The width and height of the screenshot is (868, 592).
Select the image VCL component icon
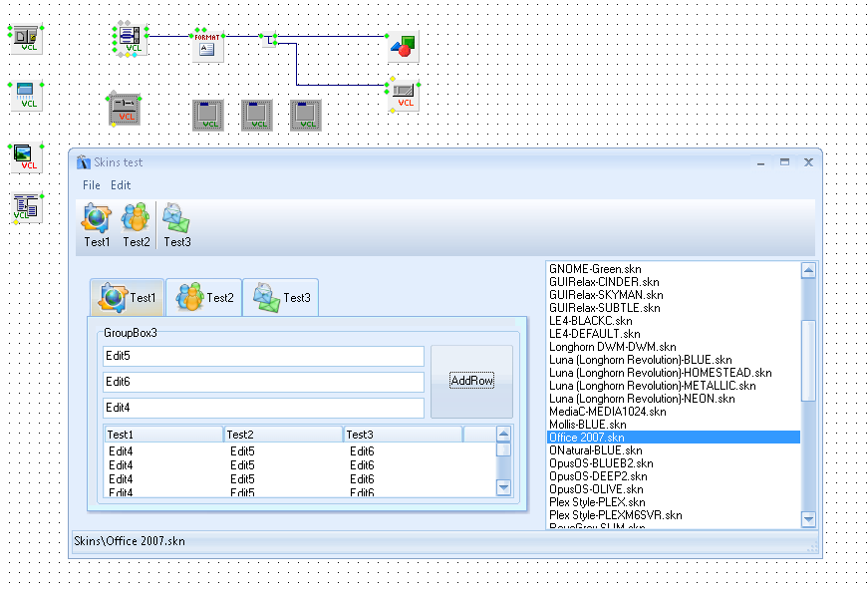point(28,156)
